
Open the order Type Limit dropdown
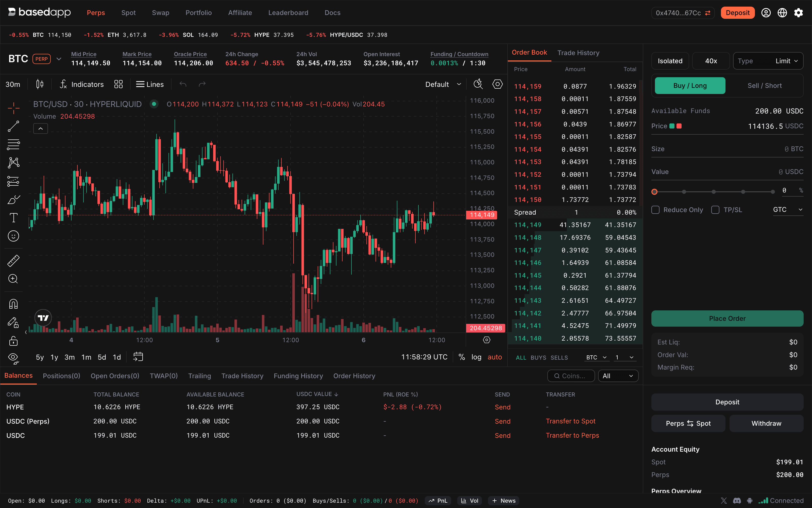coord(768,61)
